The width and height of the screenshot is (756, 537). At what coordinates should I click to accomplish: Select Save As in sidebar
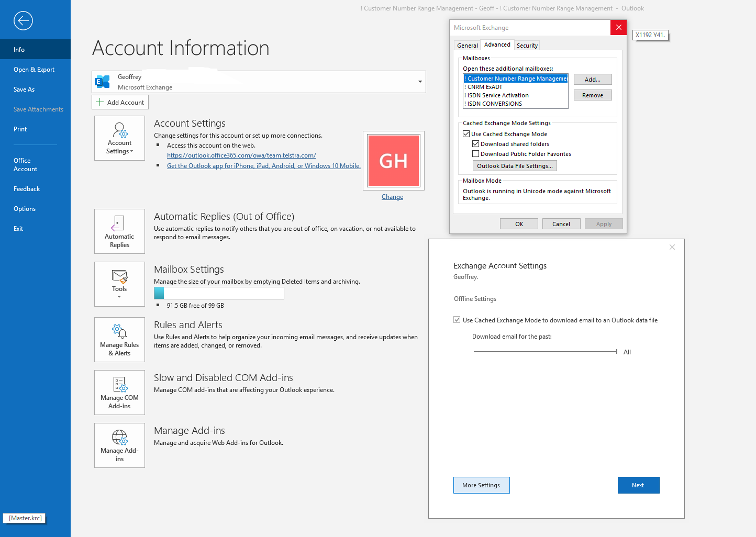coord(35,89)
